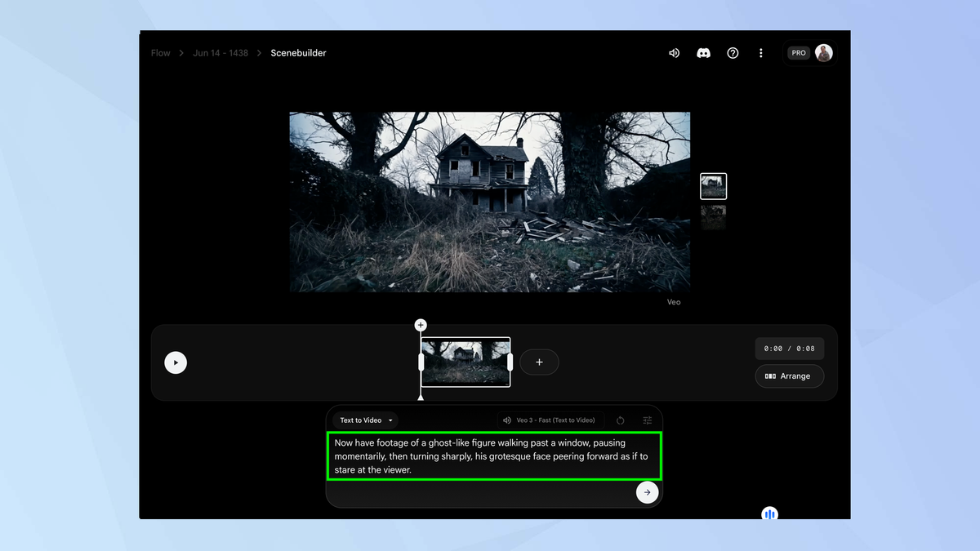This screenshot has height=551, width=980.
Task: Open help via the question mark icon
Action: click(733, 53)
